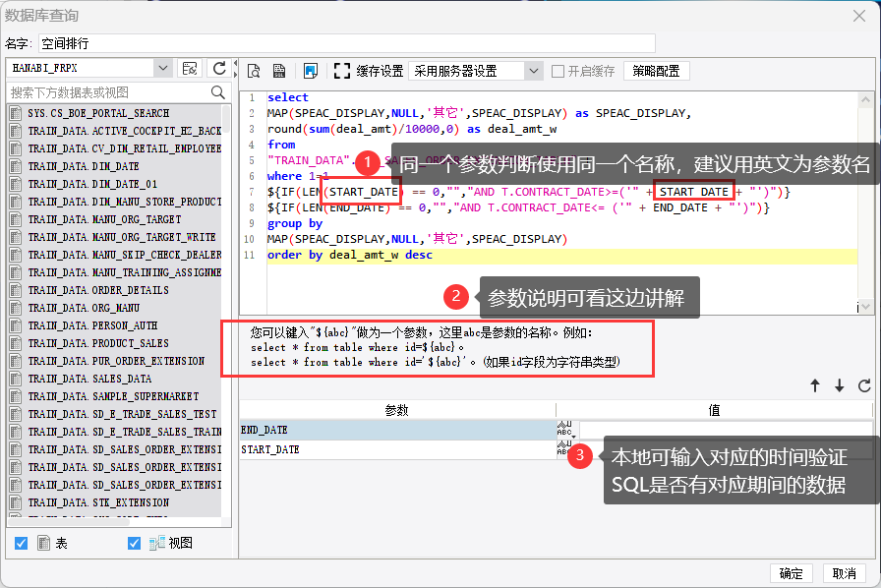
Task: Click the 'from' keyword on line 4
Action: 281,145
